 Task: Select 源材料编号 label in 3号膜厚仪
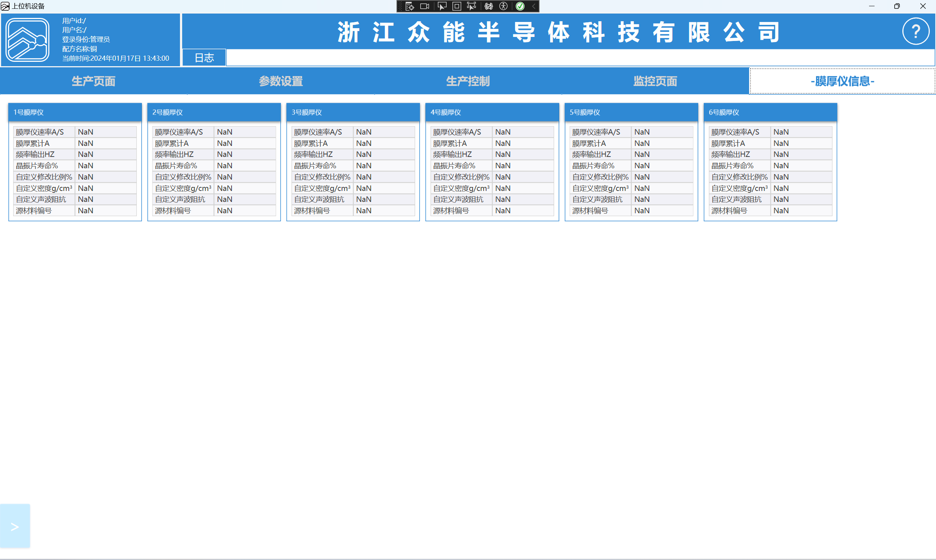point(323,211)
